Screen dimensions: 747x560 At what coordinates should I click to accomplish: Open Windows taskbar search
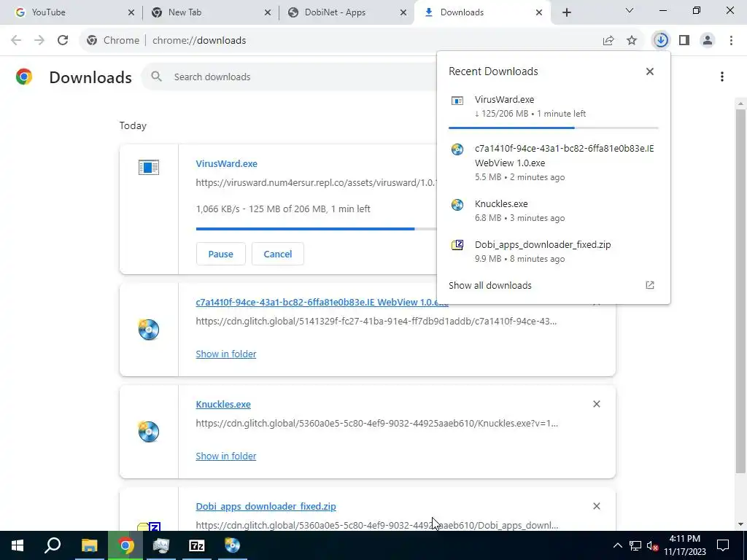pyautogui.click(x=53, y=545)
